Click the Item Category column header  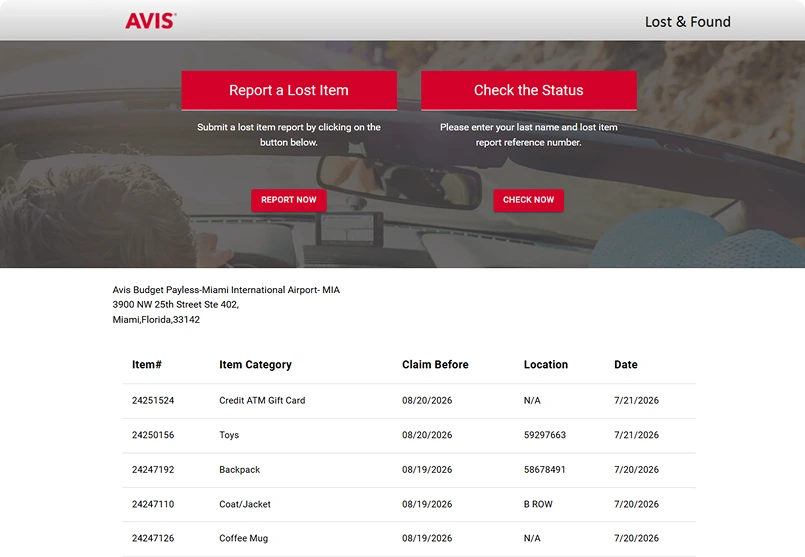(x=255, y=364)
